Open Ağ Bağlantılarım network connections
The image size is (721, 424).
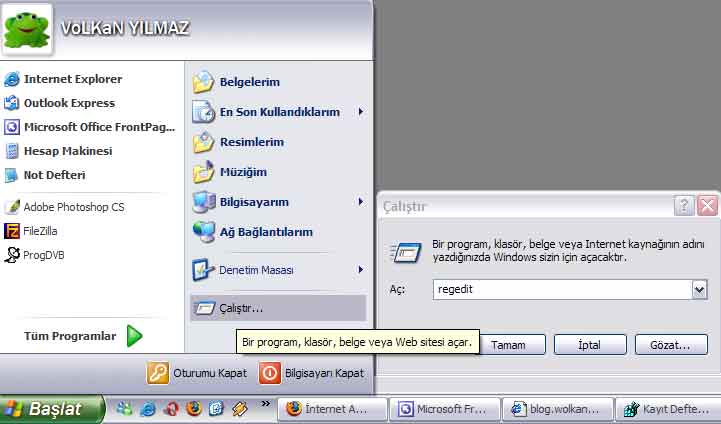[x=266, y=232]
